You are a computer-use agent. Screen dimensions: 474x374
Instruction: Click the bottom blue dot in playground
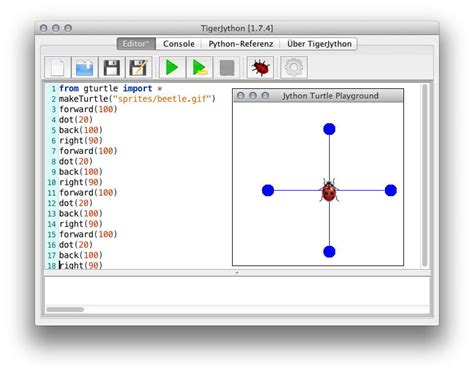tap(329, 252)
